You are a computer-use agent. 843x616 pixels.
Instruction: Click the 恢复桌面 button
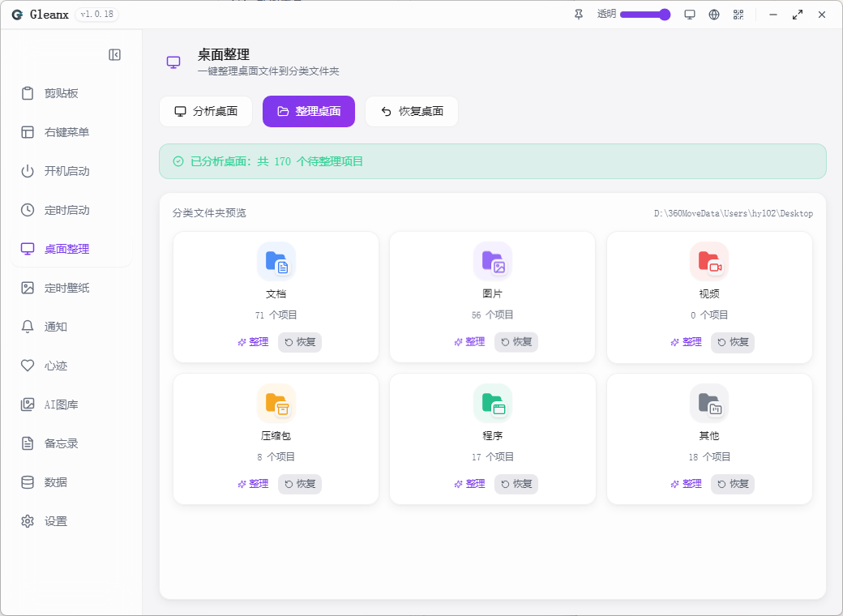412,111
